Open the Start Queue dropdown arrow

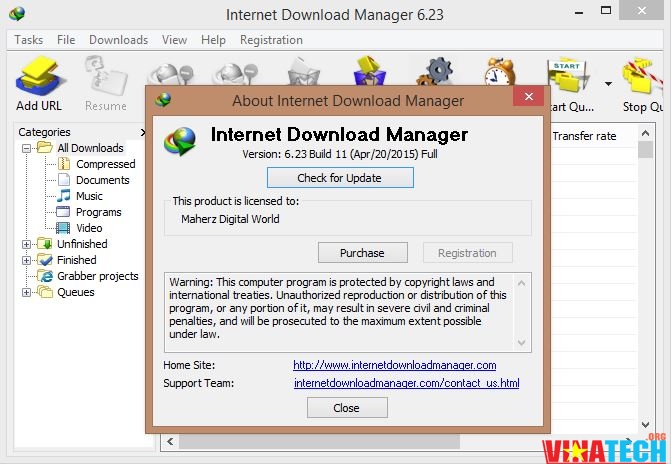[x=608, y=84]
